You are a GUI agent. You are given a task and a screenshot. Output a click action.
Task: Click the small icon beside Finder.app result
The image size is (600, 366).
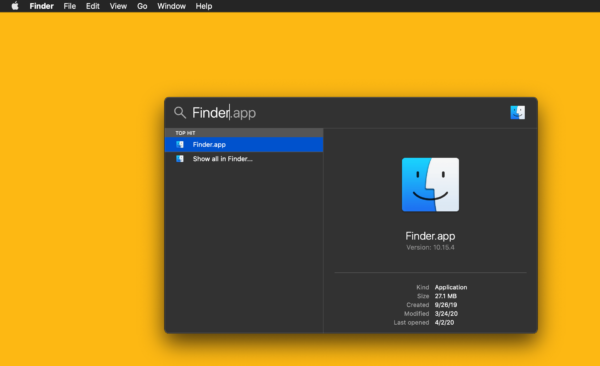point(180,145)
